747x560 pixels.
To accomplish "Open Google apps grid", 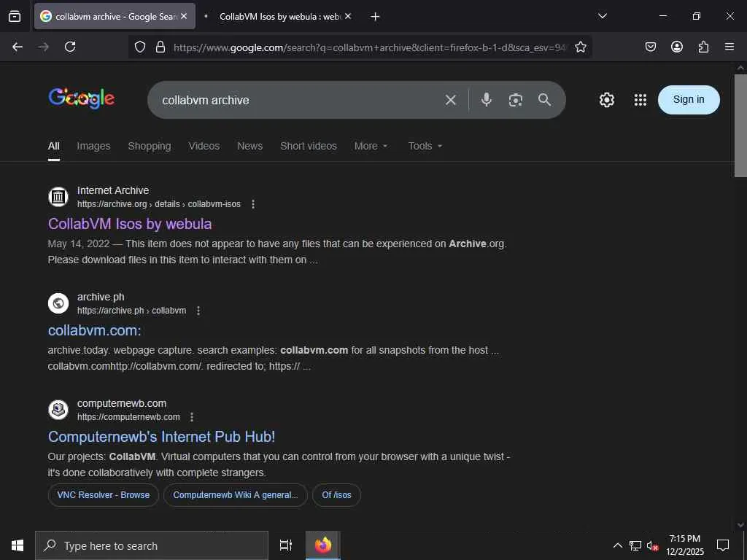I will pyautogui.click(x=640, y=99).
